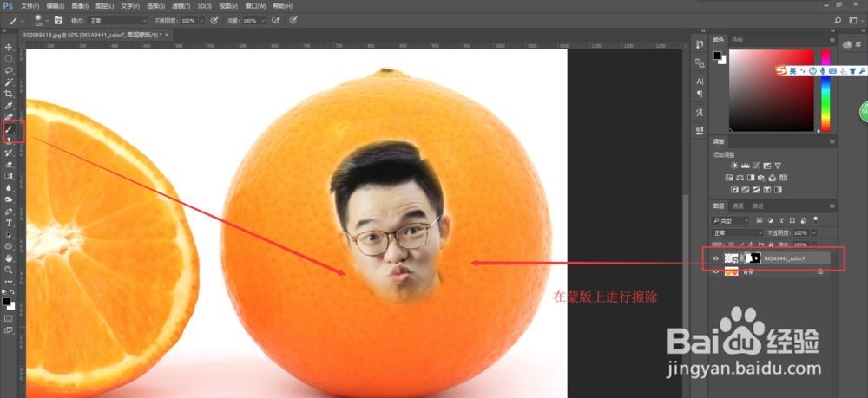Pick a color in the color field
868x398 pixels.
772,90
